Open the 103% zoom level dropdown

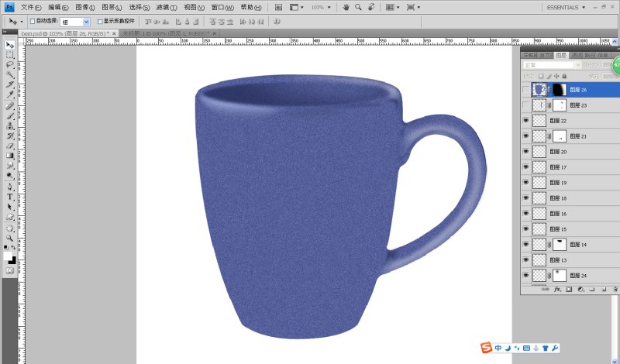click(321, 7)
